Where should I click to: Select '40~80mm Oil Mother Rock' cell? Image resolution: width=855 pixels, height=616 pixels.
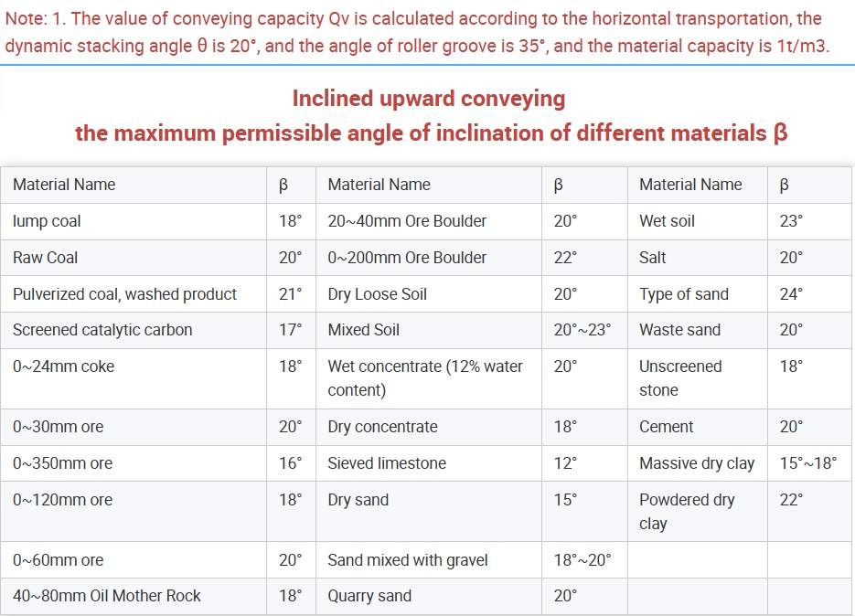coord(107,596)
